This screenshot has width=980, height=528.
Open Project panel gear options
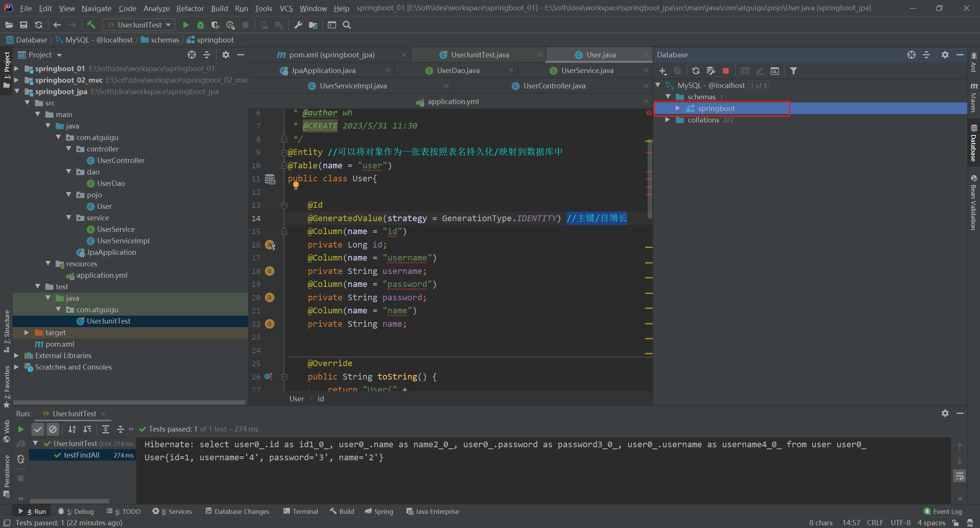(225, 55)
